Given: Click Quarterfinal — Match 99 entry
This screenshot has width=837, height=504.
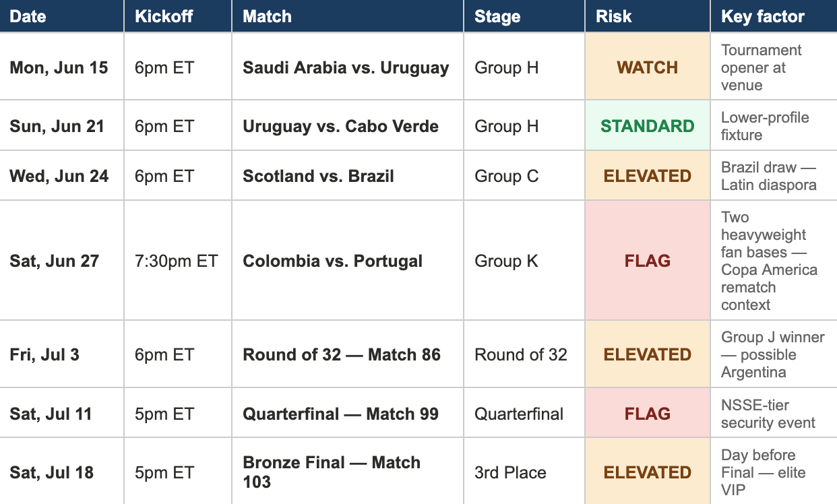Looking at the screenshot, I should coord(340,414).
